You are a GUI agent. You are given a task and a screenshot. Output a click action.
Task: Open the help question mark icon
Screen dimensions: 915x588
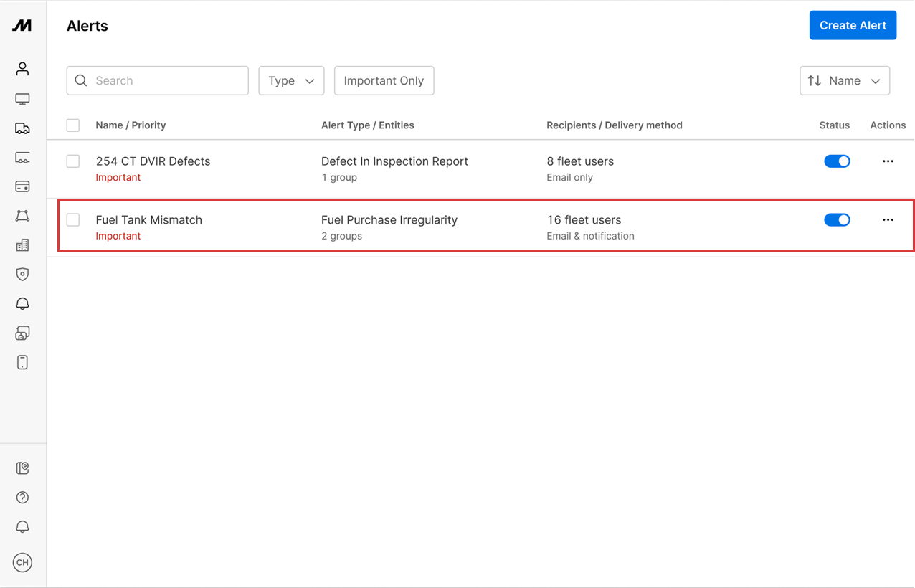[x=22, y=498]
